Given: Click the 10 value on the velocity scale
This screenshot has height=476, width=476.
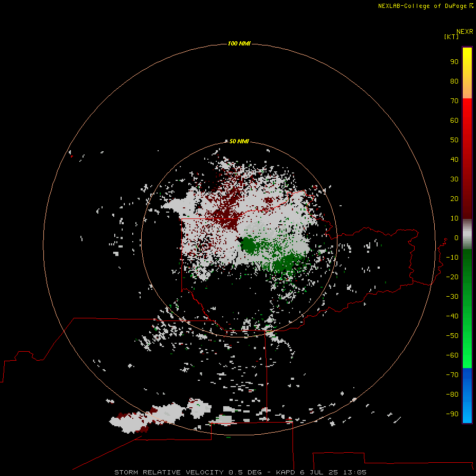Looking at the screenshot, I should click(454, 218).
